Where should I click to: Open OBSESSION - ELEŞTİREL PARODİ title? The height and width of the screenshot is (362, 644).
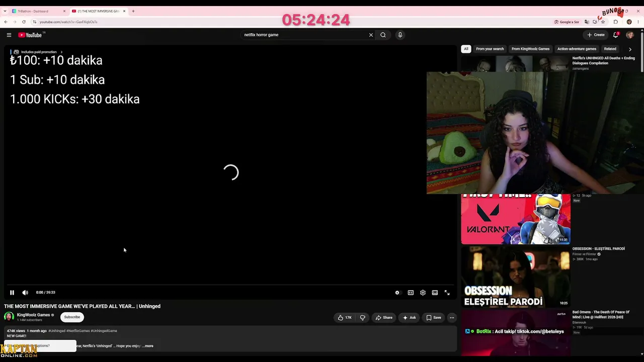(598, 249)
